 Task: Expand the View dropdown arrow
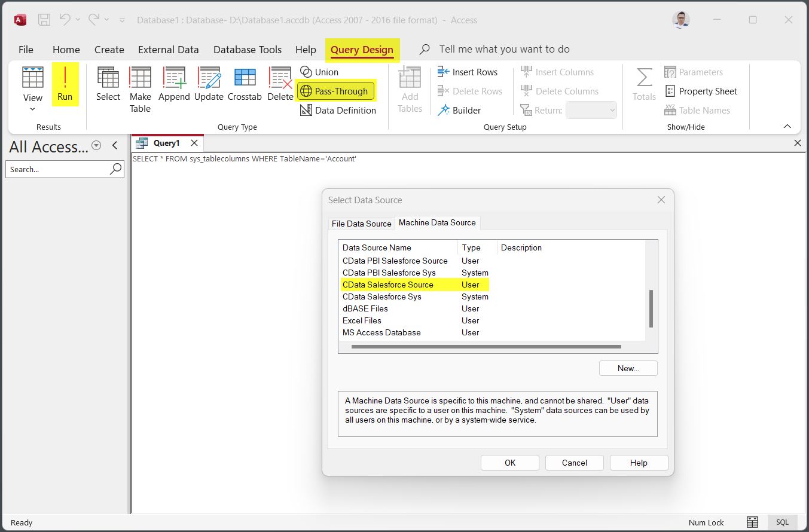coord(32,109)
